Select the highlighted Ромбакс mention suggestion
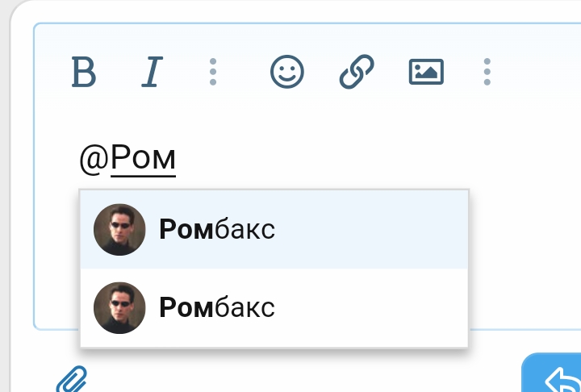 tap(217, 230)
